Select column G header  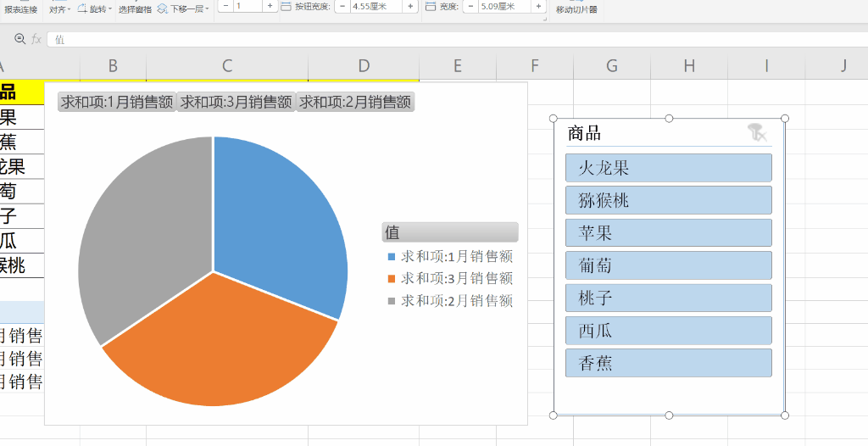pyautogui.click(x=612, y=66)
